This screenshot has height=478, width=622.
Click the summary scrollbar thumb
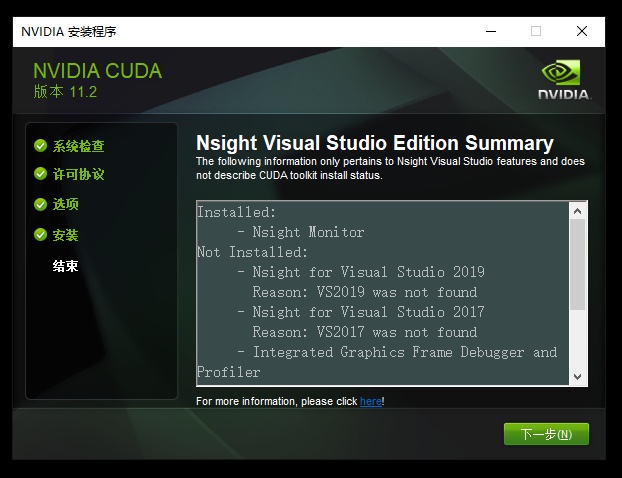coord(578,263)
